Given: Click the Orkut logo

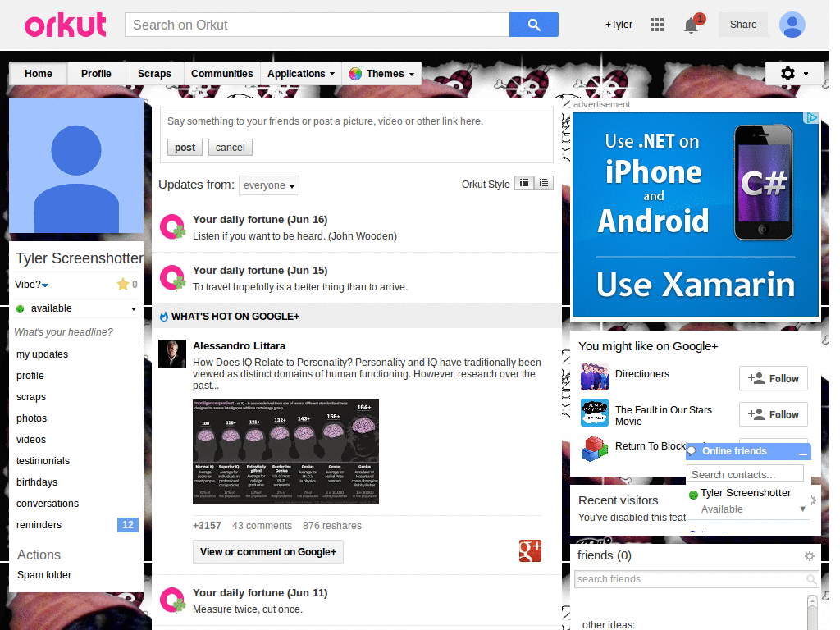Looking at the screenshot, I should (66, 25).
